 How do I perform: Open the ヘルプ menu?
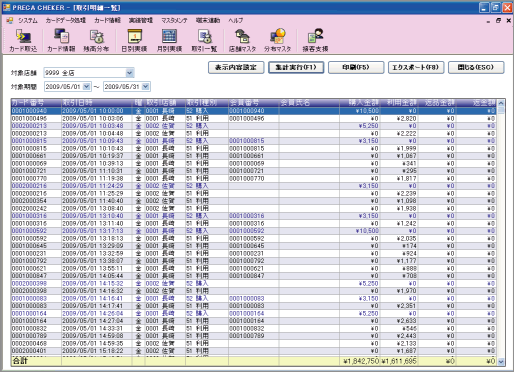[236, 20]
